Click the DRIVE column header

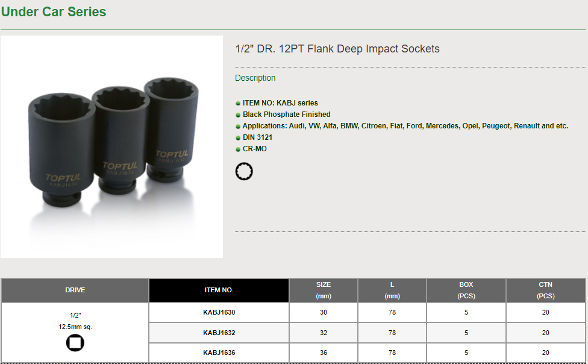(x=75, y=290)
